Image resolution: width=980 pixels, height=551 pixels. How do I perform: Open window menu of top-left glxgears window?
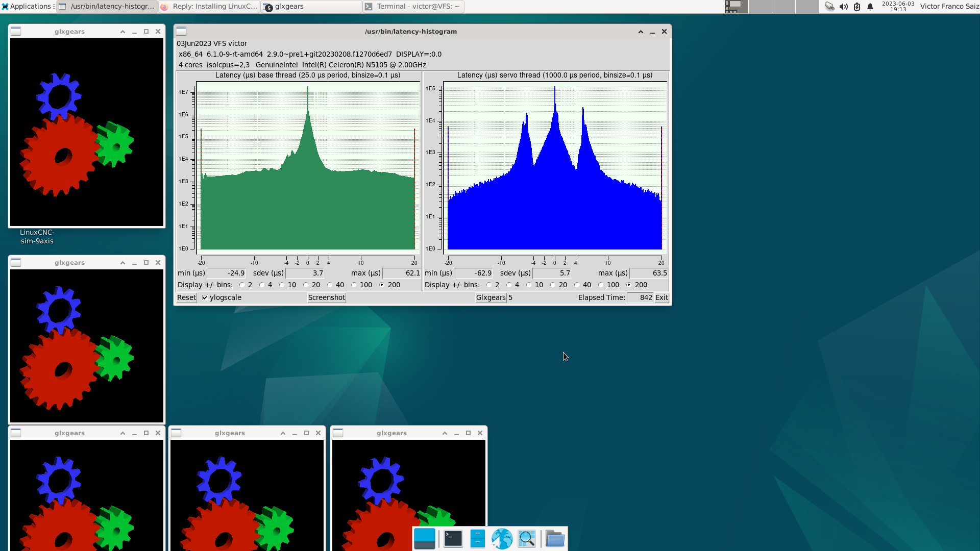point(16,31)
